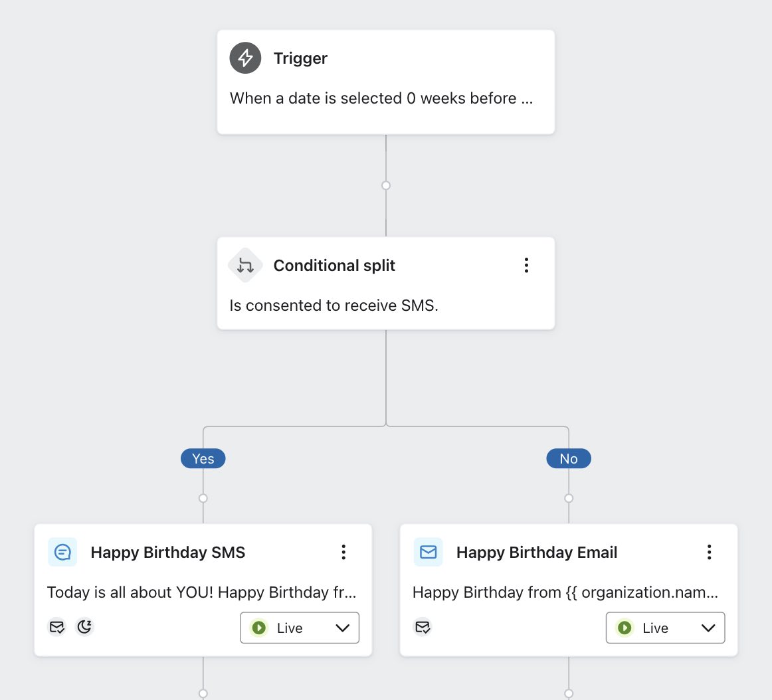Viewport: 772px width, 700px height.
Task: Click the smart sending moon icon on the SMS card
Action: coord(84,626)
